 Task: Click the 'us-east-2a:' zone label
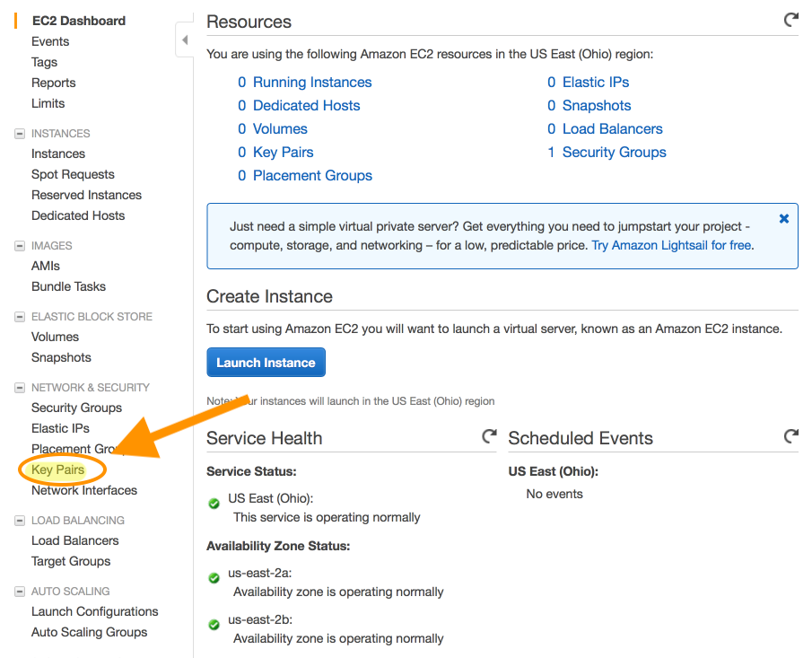coord(260,573)
